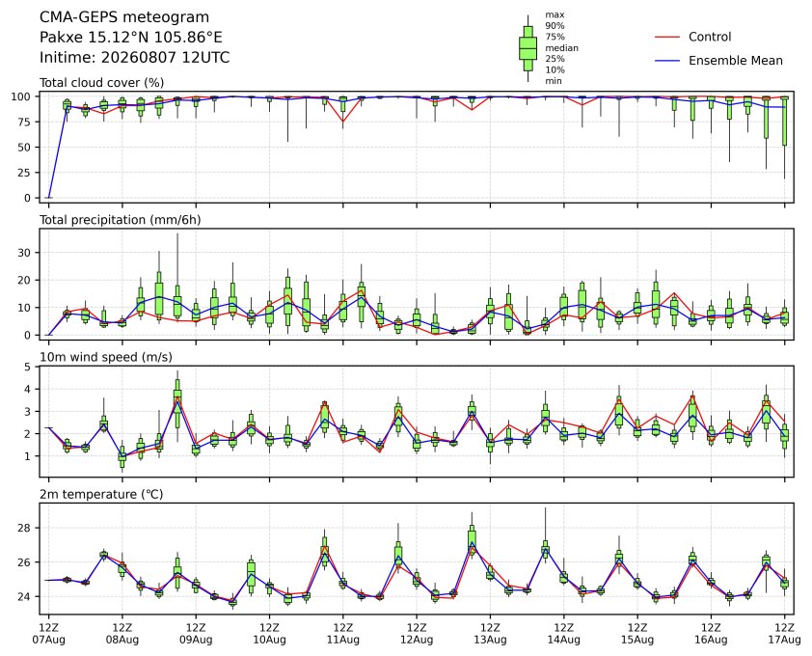Image resolution: width=812 pixels, height=656 pixels.
Task: Click the 'Ensemble Mean' legend label
Action: tap(736, 61)
